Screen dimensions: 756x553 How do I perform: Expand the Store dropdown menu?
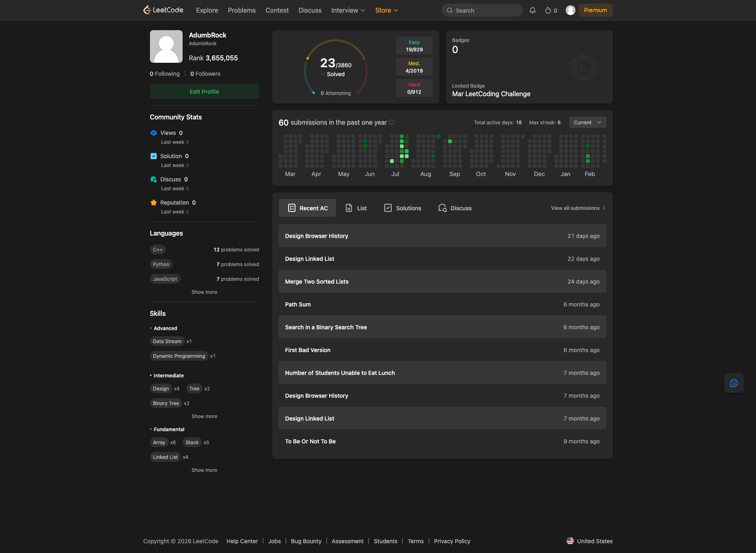[386, 10]
